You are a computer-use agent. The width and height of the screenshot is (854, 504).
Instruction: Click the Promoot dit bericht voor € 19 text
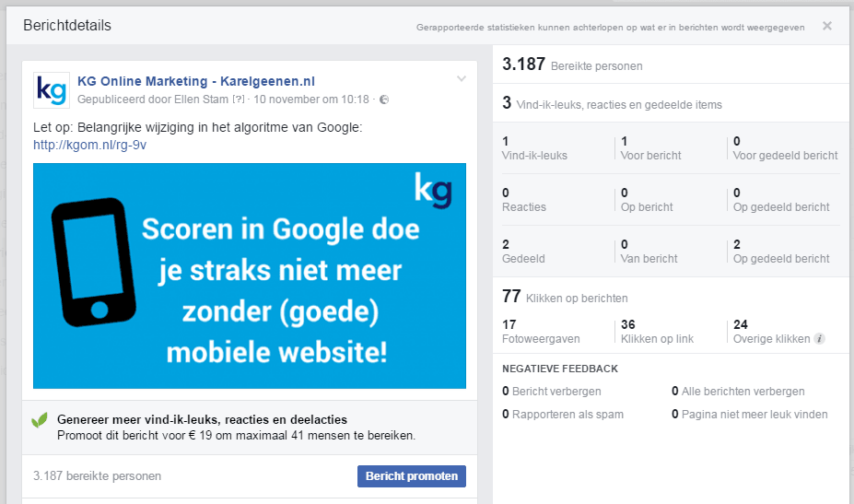(237, 435)
